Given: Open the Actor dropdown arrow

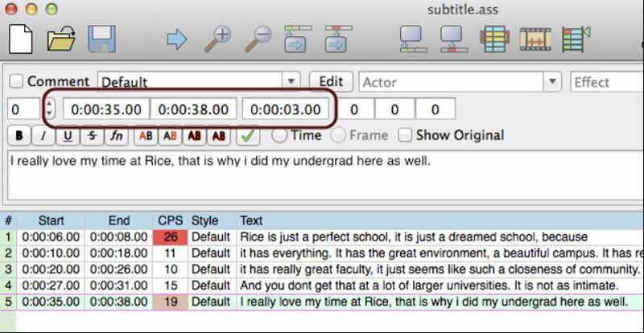Looking at the screenshot, I should pyautogui.click(x=552, y=81).
